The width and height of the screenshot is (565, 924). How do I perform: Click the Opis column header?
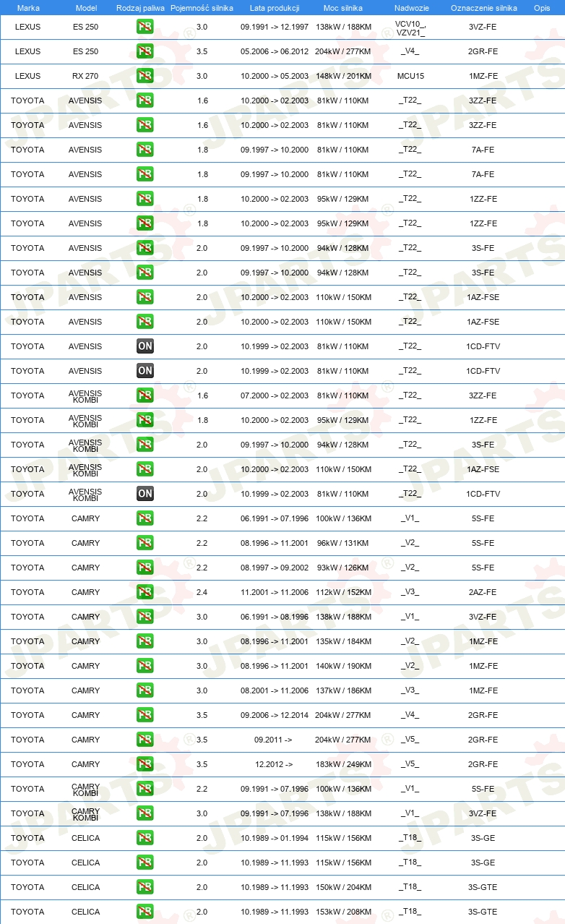(542, 8)
